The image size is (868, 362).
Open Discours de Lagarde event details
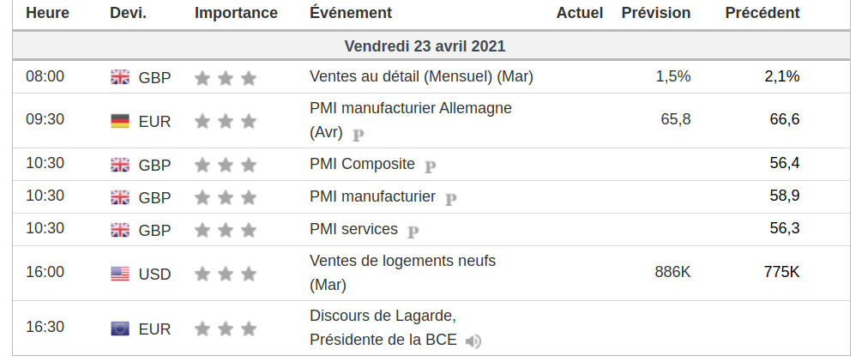[x=383, y=316]
